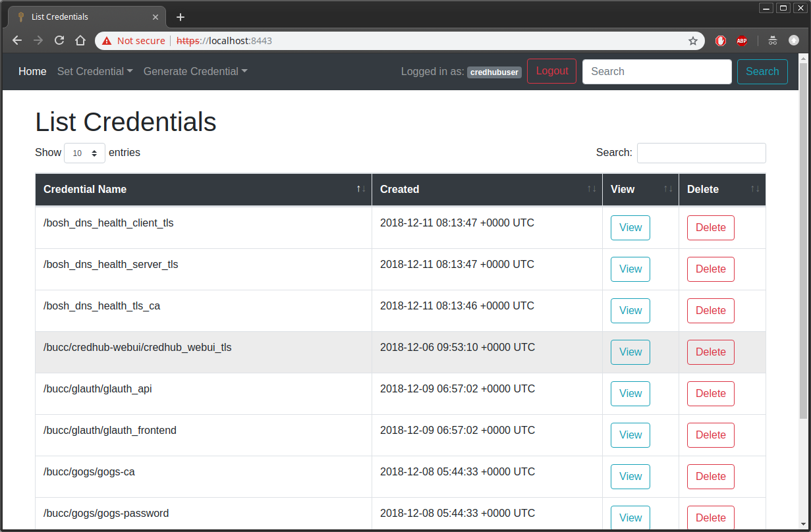Click the red Logout button
The height and width of the screenshot is (532, 811).
[552, 71]
